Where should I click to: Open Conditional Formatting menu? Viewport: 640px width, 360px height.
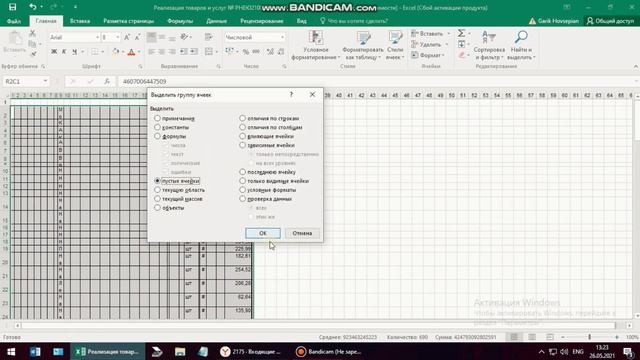point(316,45)
